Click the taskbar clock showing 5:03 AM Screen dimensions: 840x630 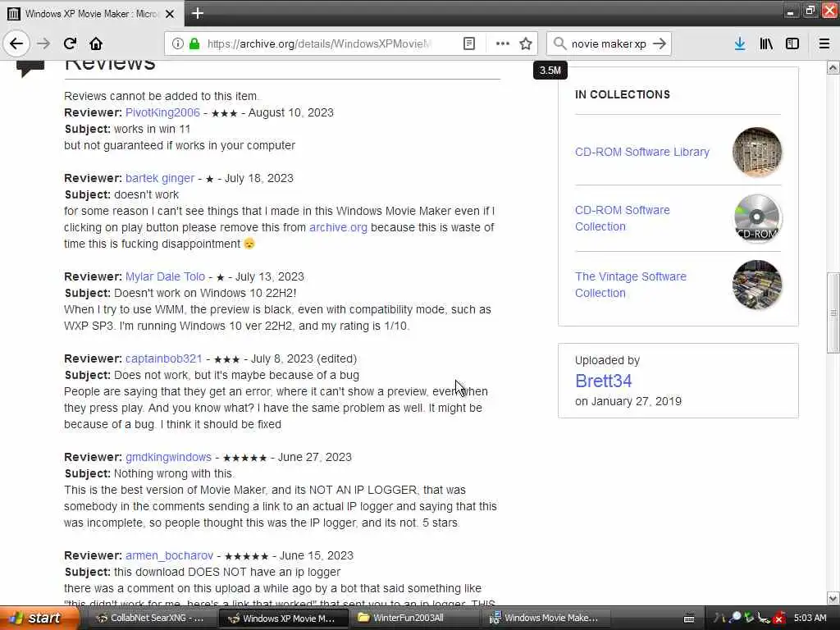click(810, 619)
